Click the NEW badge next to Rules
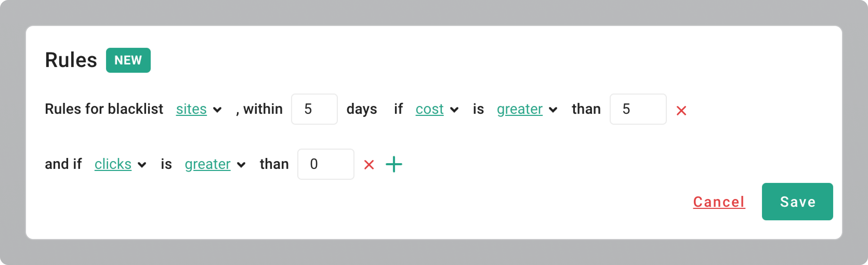Screen dimensions: 868x265 point(128,60)
